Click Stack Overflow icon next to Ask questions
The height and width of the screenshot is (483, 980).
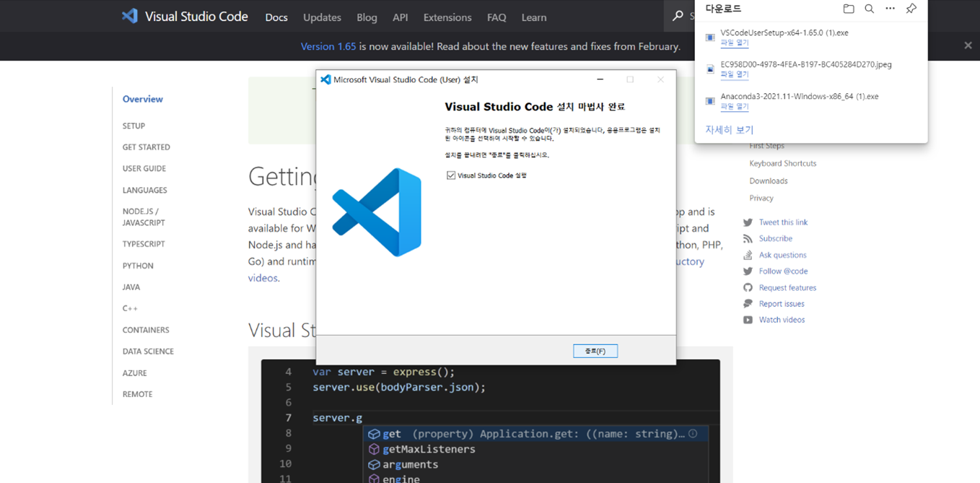click(x=748, y=255)
